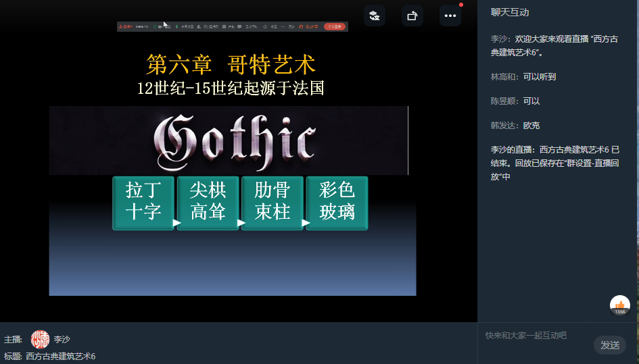Click the 拉丁十字 slide box
The height and width of the screenshot is (364, 639).
pos(143,202)
